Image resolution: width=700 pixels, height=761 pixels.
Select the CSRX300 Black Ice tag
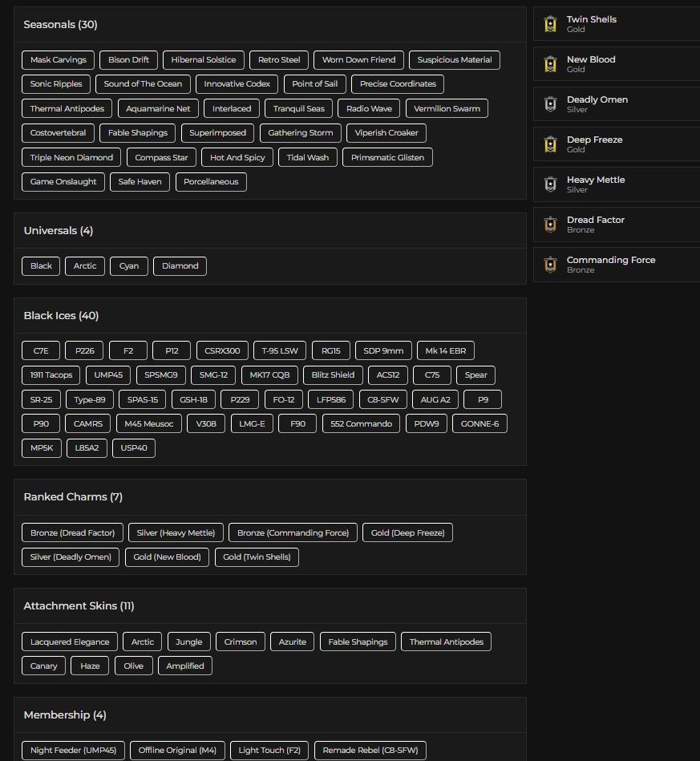point(222,350)
